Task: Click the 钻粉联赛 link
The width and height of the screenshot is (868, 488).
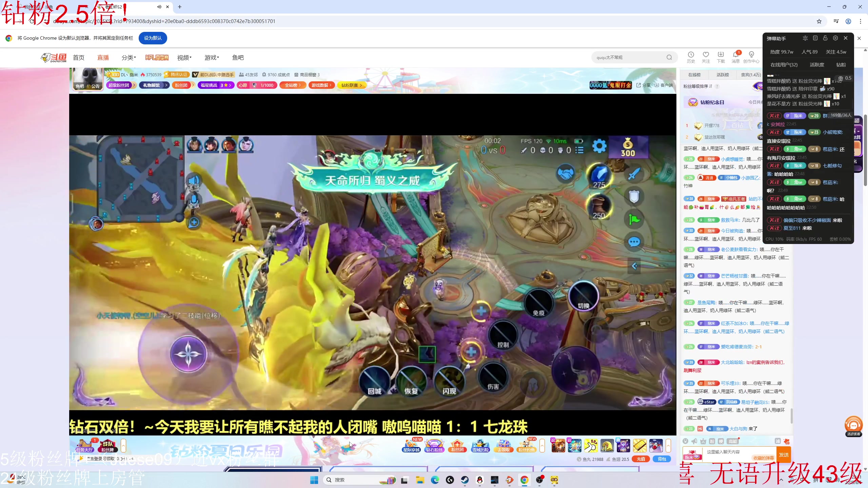Action: (351, 85)
